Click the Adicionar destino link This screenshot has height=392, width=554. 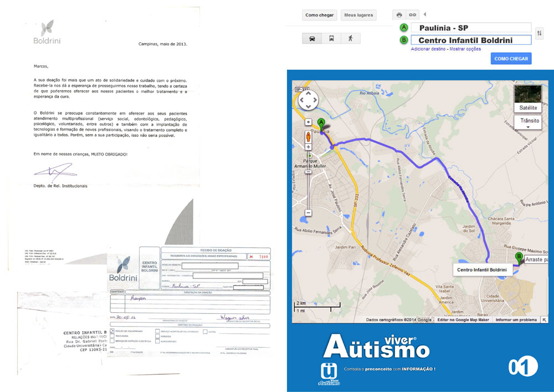click(428, 49)
